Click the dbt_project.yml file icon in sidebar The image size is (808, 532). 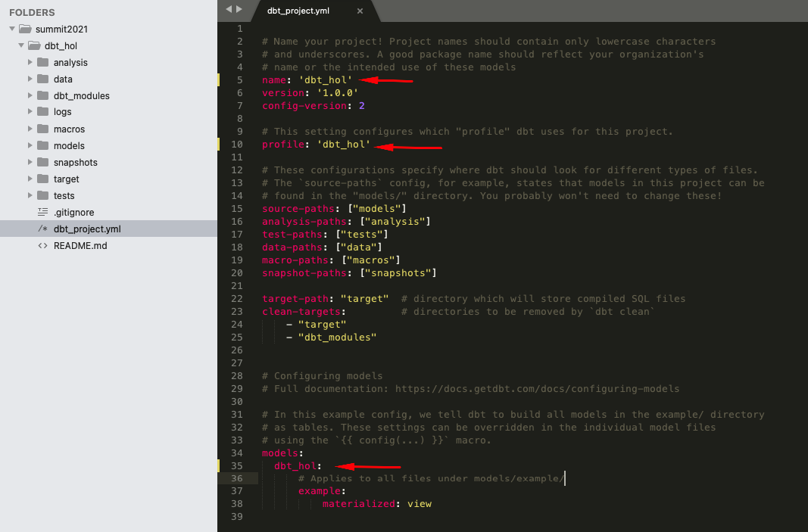click(43, 229)
